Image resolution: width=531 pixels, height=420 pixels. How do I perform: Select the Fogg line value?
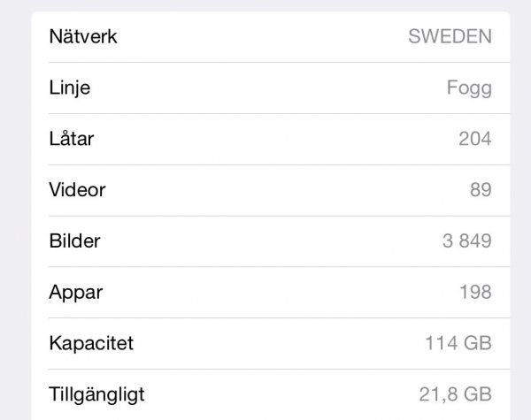click(469, 88)
